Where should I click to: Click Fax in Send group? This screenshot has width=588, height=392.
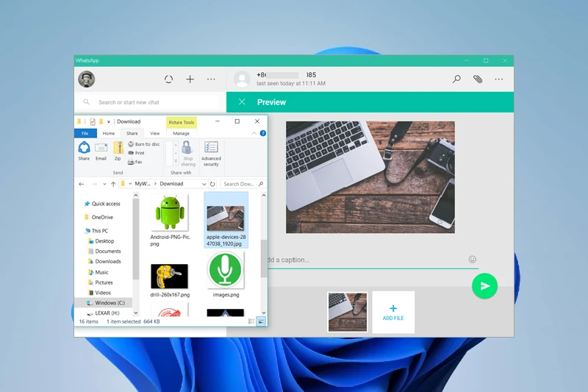[135, 162]
